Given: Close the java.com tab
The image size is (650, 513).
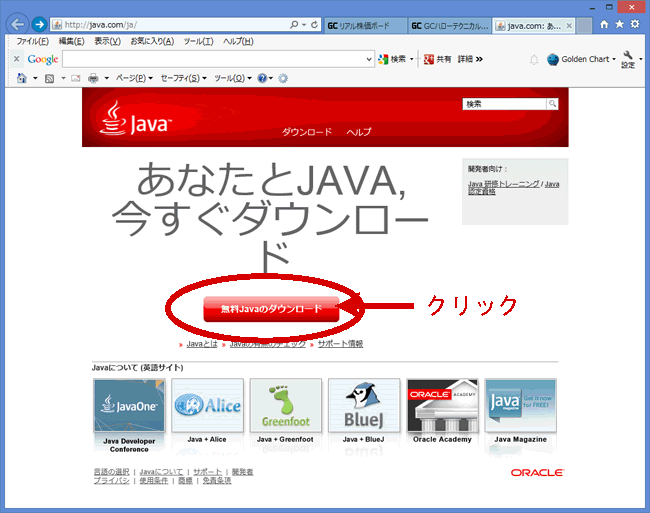Looking at the screenshot, I should [569, 26].
